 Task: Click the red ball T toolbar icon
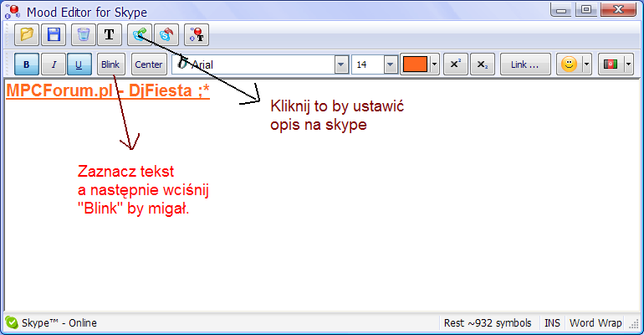tap(197, 34)
